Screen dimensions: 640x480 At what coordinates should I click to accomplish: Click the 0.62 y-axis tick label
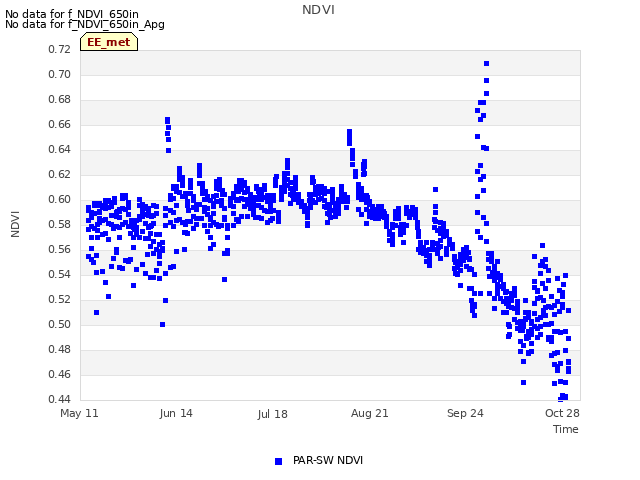pyautogui.click(x=60, y=175)
